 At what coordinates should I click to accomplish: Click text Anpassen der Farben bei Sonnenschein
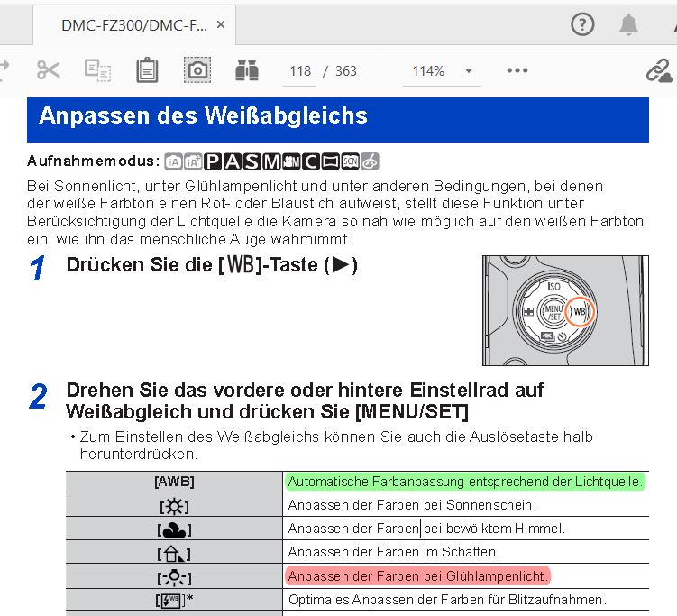point(412,505)
